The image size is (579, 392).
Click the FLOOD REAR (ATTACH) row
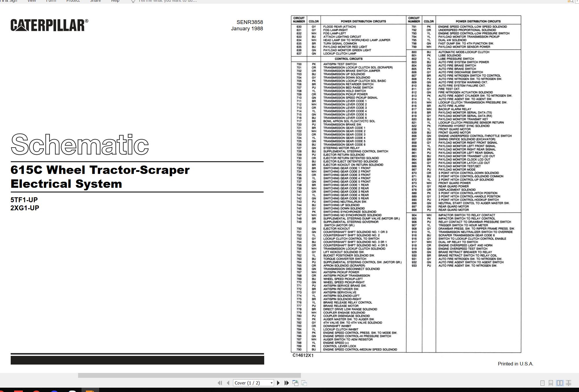pyautogui.click(x=348, y=27)
